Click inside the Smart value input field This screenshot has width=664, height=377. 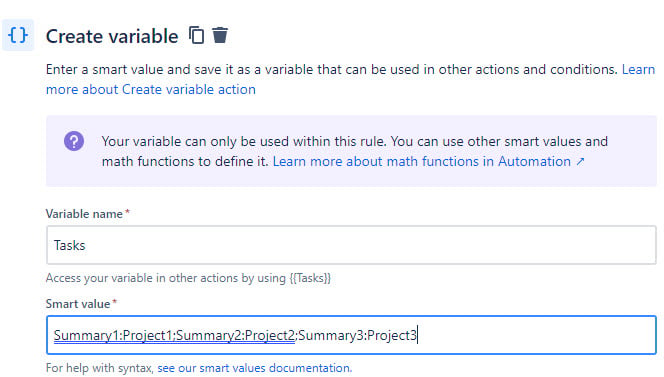pyautogui.click(x=351, y=335)
